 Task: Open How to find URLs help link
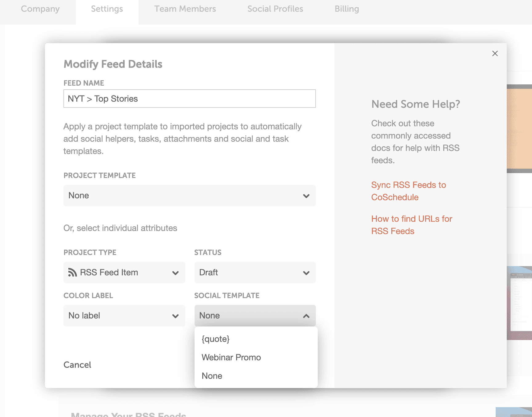coord(411,225)
